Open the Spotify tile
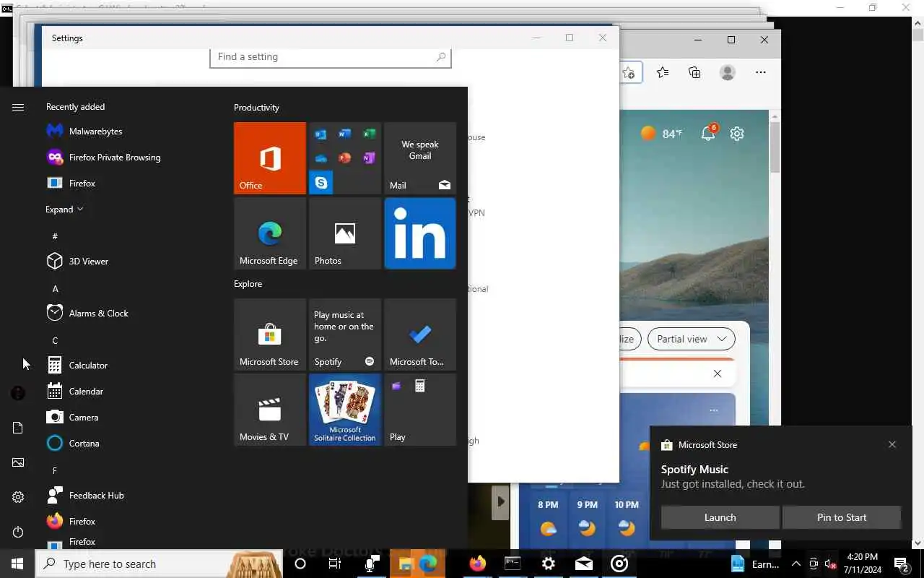 (345, 335)
